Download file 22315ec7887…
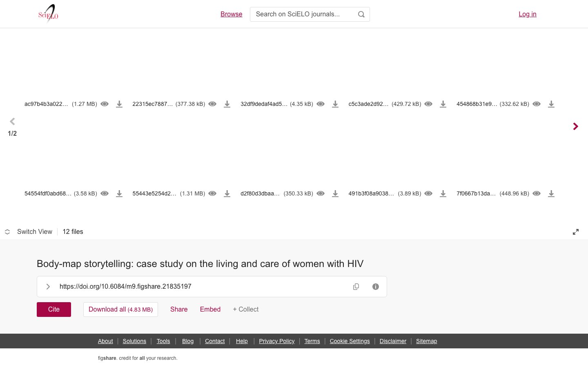The height and width of the screenshot is (368, 588). pos(227,104)
